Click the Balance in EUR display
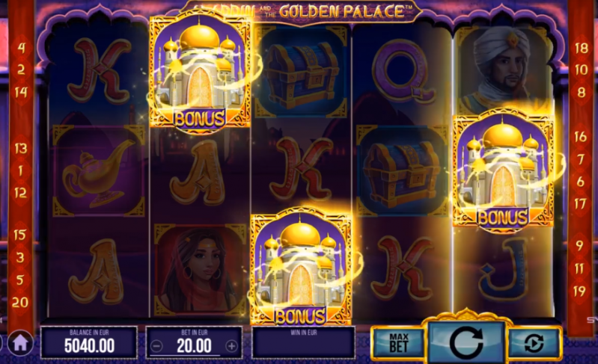 coord(89,342)
